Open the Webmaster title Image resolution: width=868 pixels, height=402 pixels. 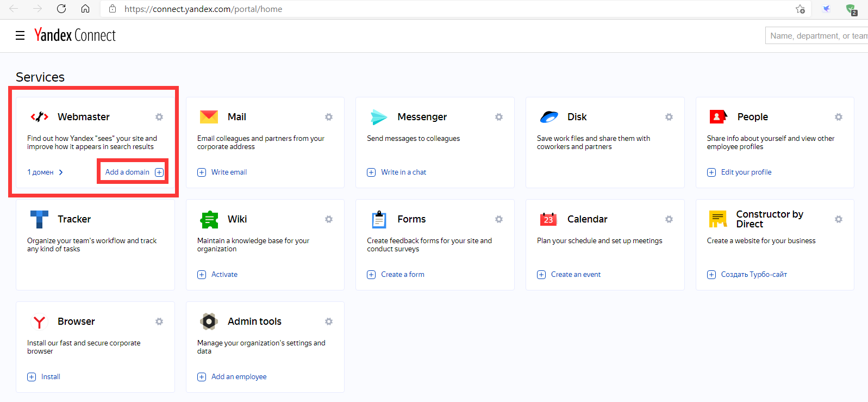click(84, 117)
